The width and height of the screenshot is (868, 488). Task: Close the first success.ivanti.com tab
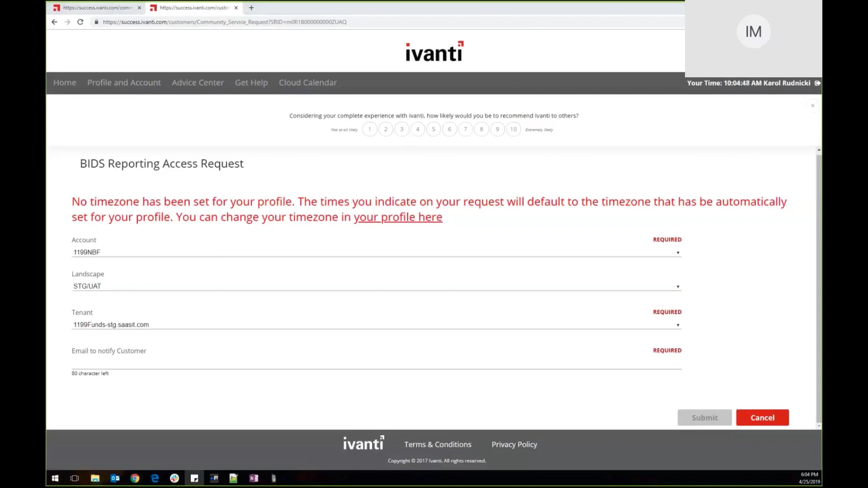[139, 8]
